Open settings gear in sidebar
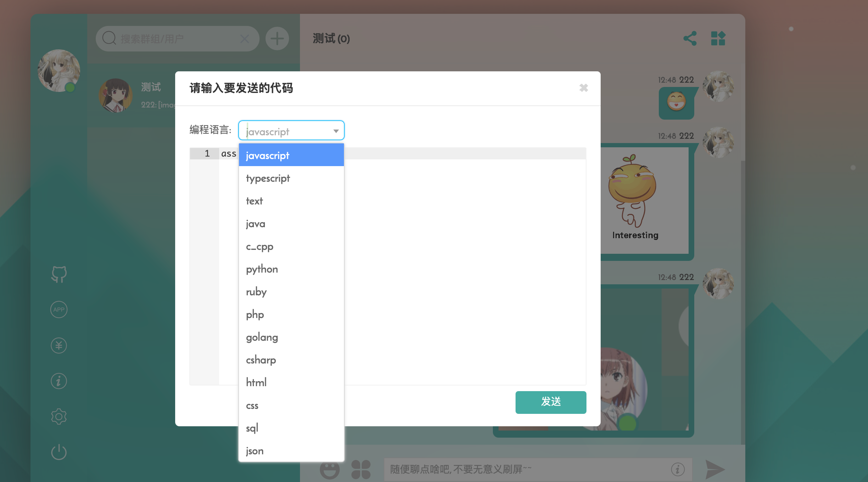Screen dimensions: 868x482 (x=59, y=417)
